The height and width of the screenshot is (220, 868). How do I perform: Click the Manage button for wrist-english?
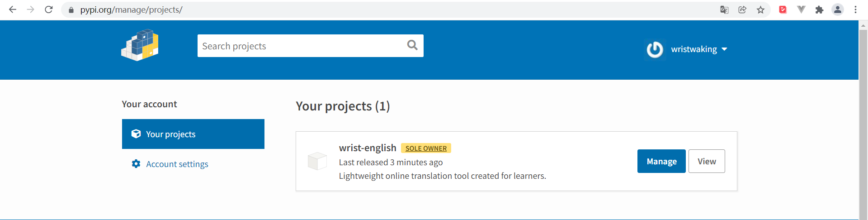(661, 161)
